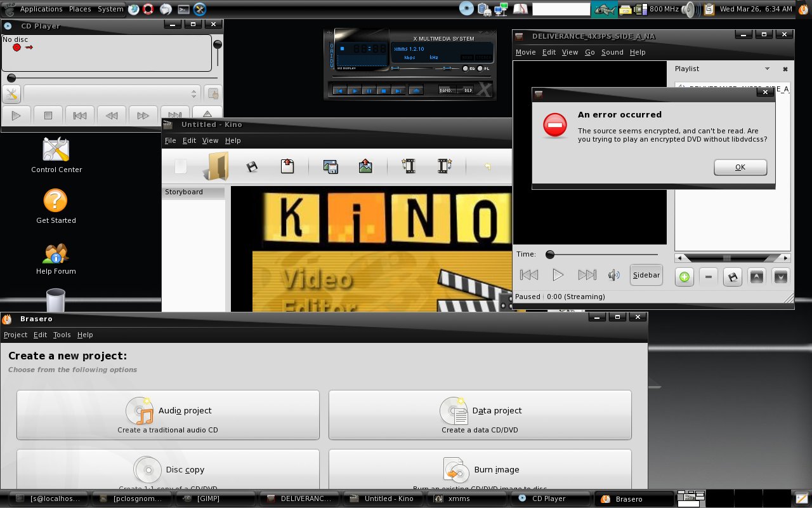Open Get Started desktop icon

(56, 206)
